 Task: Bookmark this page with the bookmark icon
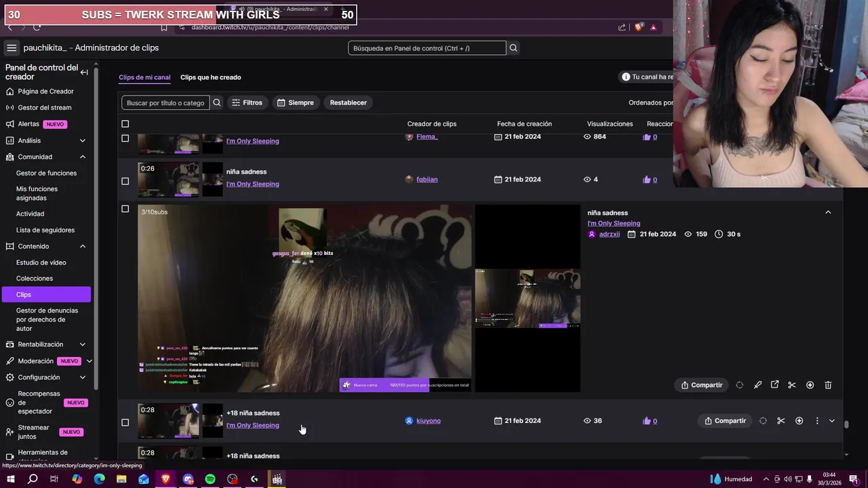coord(164,27)
